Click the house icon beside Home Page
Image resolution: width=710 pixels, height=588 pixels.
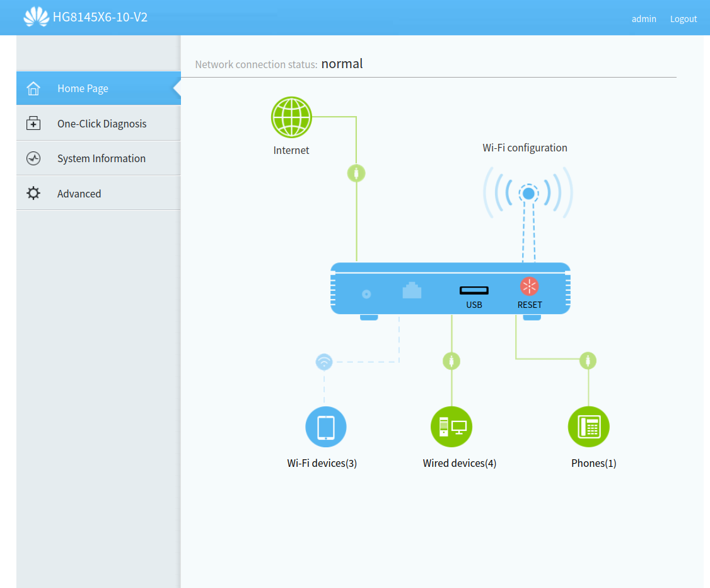pyautogui.click(x=33, y=88)
